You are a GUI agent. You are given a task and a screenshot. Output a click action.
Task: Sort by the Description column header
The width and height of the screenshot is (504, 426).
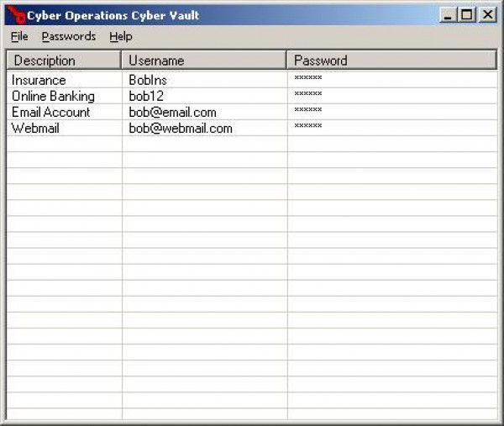coord(64,60)
